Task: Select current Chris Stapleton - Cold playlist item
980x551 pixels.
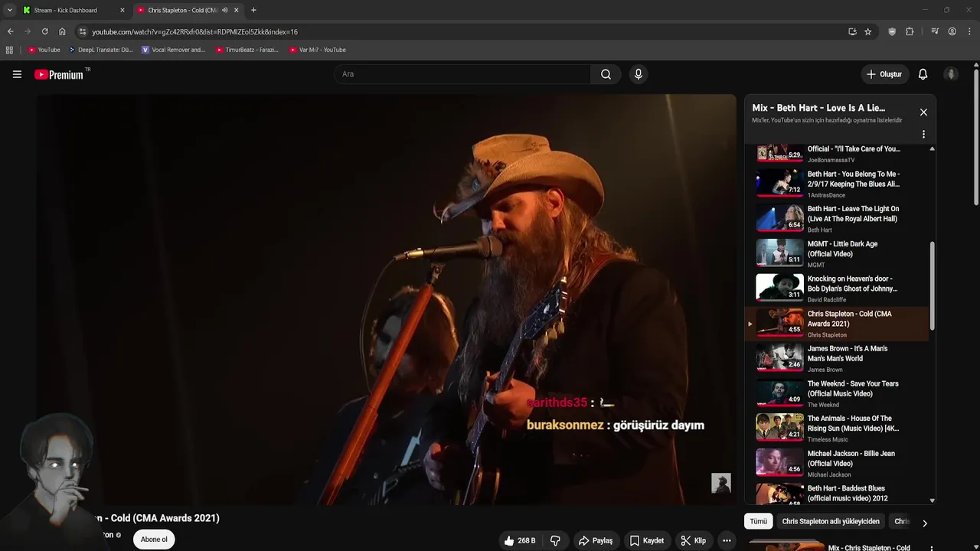Action: pyautogui.click(x=838, y=324)
